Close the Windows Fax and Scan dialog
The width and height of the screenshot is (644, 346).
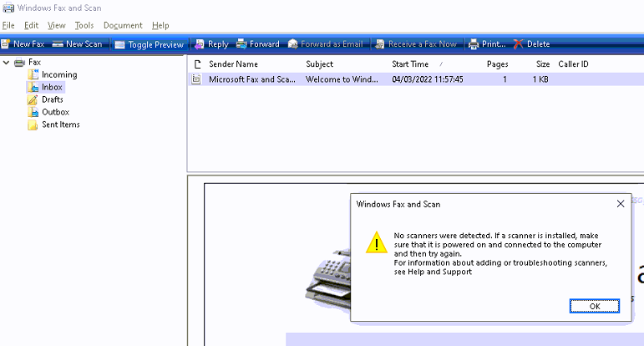coord(621,204)
